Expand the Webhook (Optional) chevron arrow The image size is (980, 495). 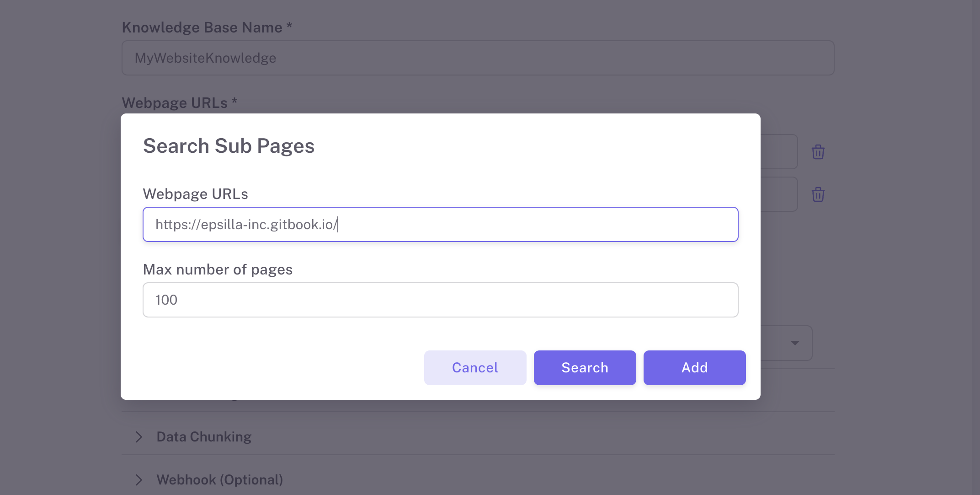click(x=139, y=480)
